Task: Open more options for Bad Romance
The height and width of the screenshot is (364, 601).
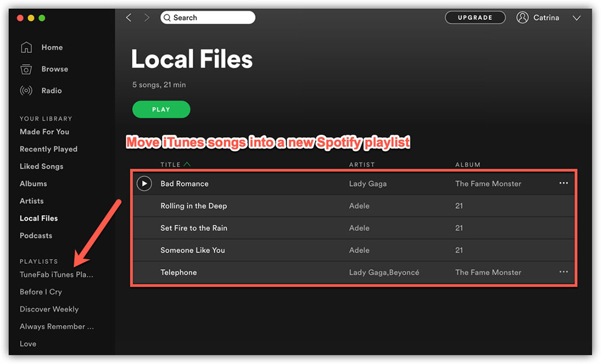Action: pos(563,183)
